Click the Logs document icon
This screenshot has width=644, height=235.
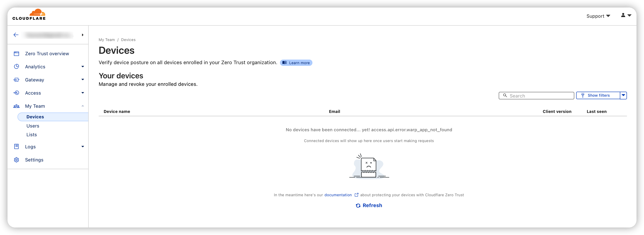[x=16, y=147]
